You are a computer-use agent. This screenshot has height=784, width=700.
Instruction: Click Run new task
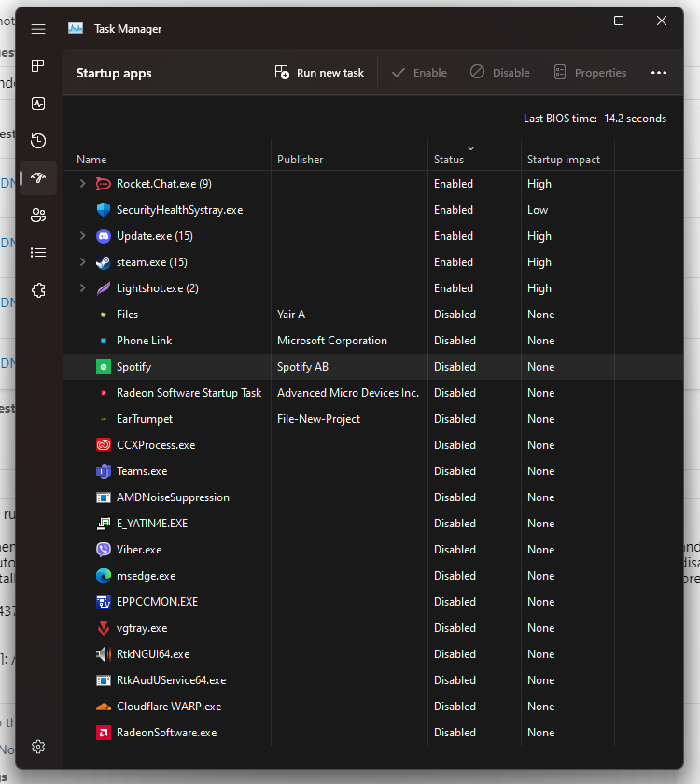tap(319, 72)
